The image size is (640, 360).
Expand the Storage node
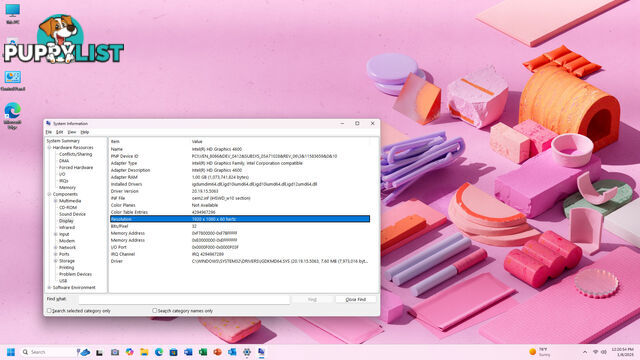[x=56, y=261]
